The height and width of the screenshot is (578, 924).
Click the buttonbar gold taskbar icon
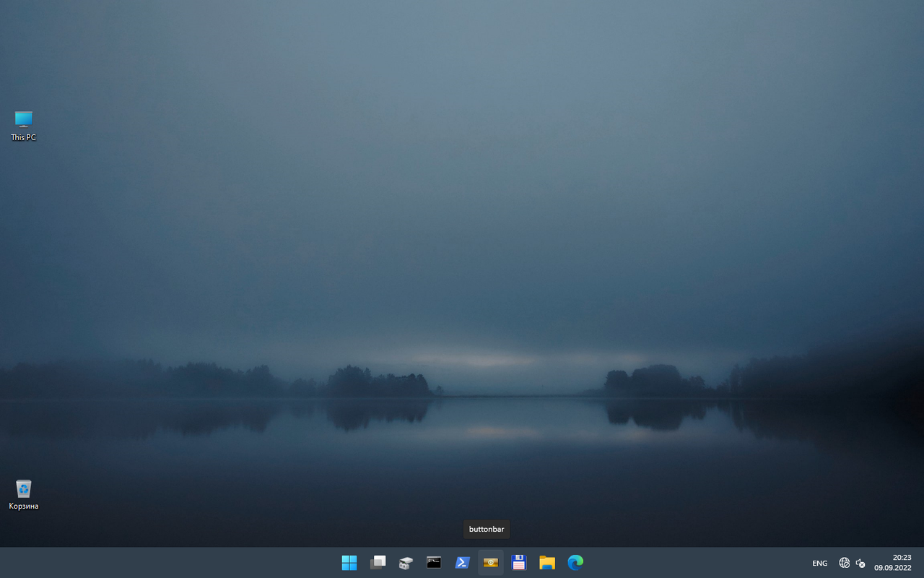(491, 563)
